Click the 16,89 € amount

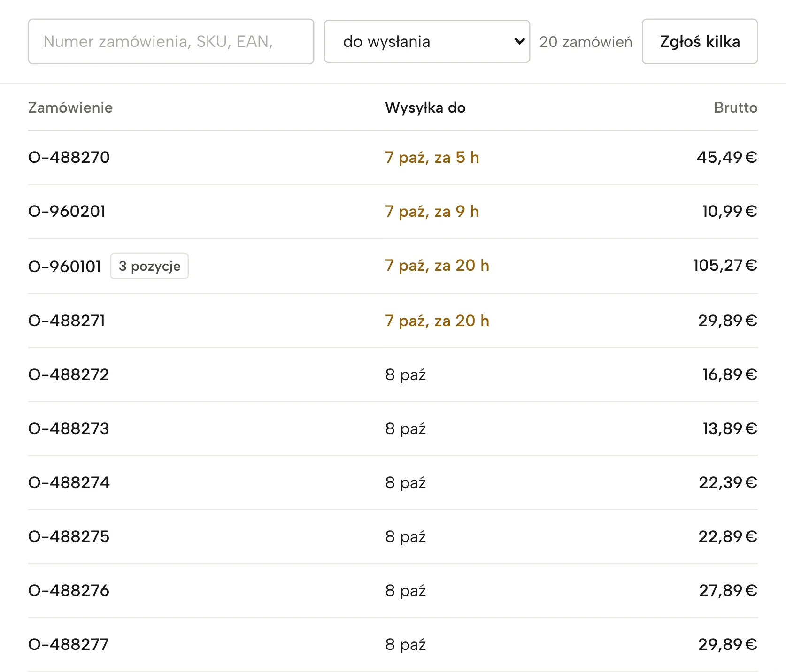(x=730, y=374)
